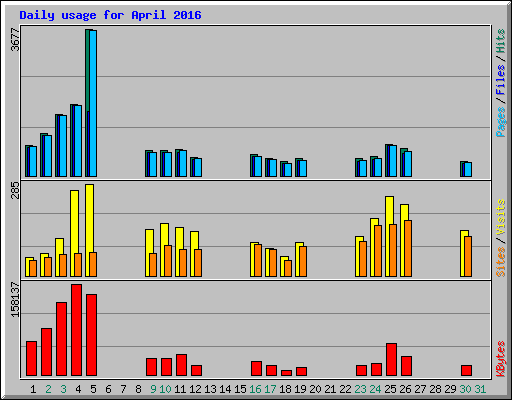Click the yellow 'Visits' legend label
The height and width of the screenshot is (400, 512).
pyautogui.click(x=500, y=218)
